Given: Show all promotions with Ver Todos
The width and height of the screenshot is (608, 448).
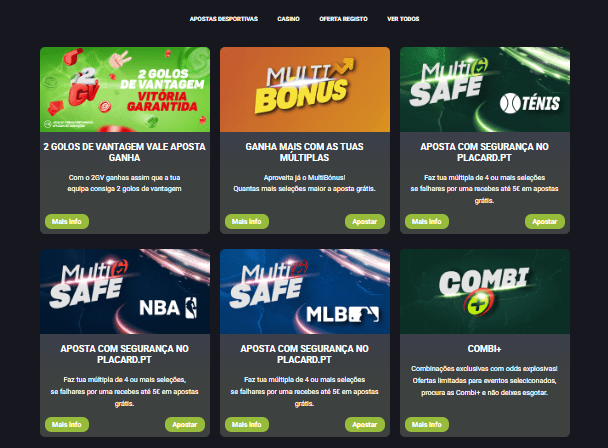Looking at the screenshot, I should click(403, 19).
